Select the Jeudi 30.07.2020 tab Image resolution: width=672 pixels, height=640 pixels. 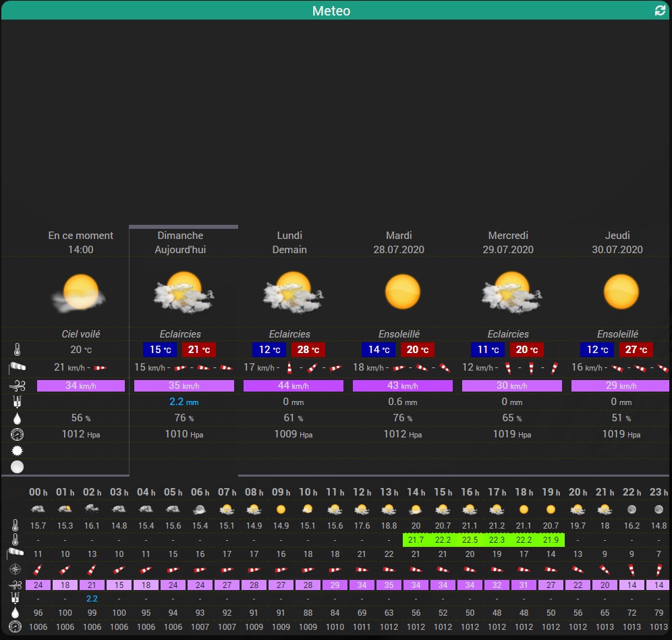617,242
